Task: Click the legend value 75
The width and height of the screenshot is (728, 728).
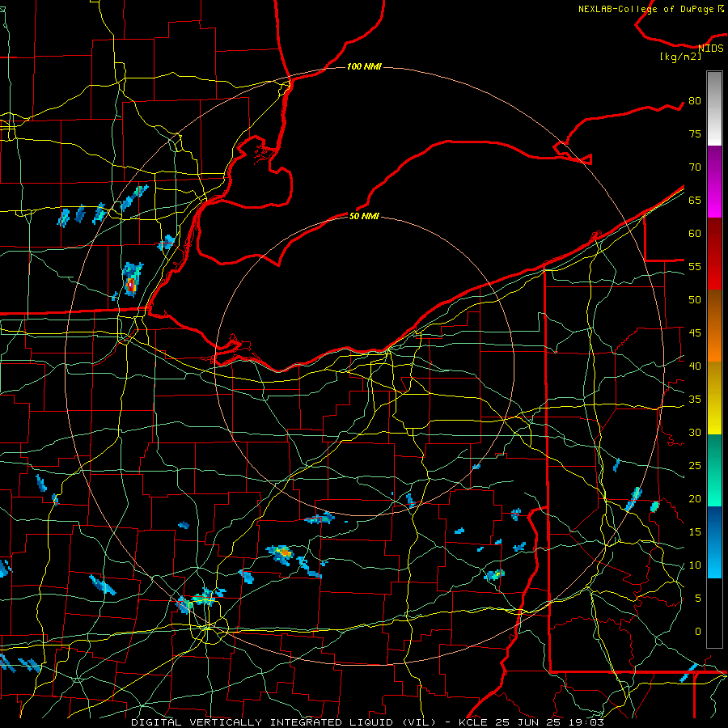Action: coord(695,133)
